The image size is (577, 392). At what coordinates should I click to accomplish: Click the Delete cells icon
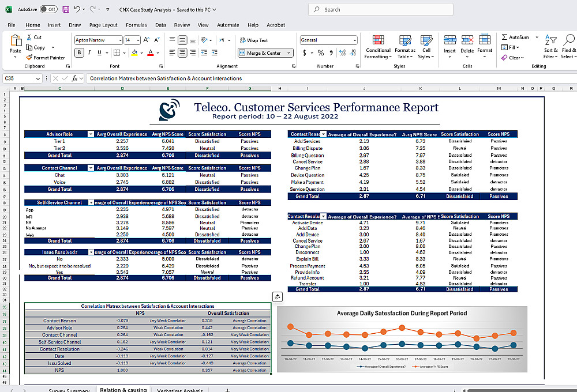[x=467, y=40]
